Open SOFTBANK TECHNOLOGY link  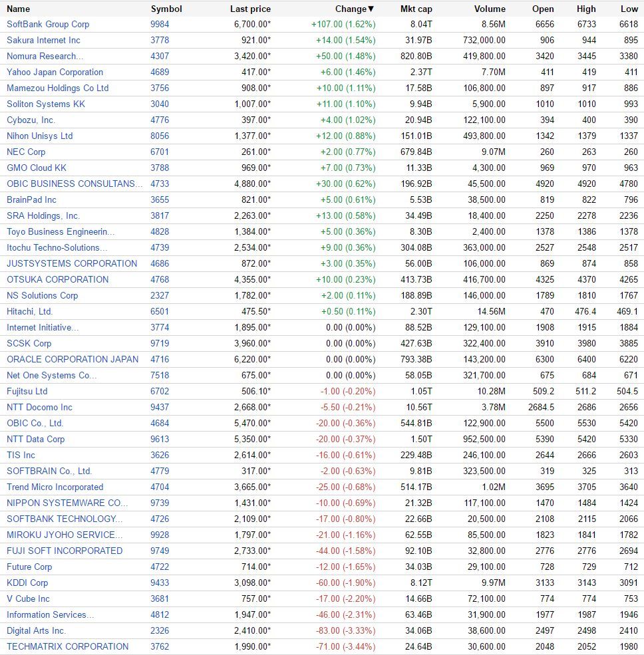pyautogui.click(x=65, y=519)
